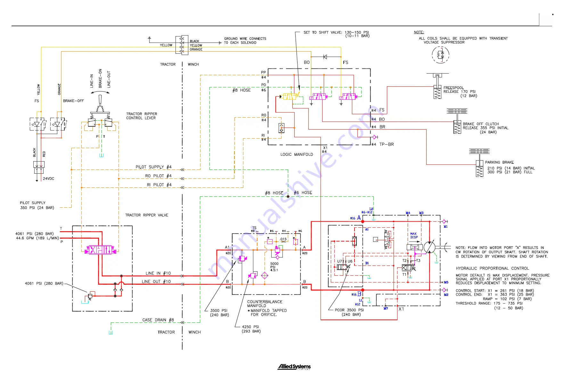The width and height of the screenshot is (588, 380).
Task: Click the LOGIC MANIFOLD label
Action: tap(297, 154)
